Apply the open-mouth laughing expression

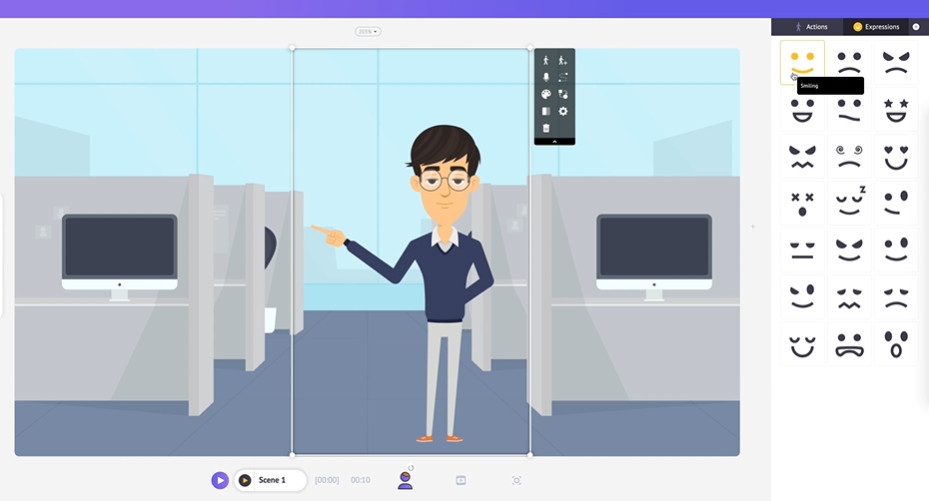802,110
